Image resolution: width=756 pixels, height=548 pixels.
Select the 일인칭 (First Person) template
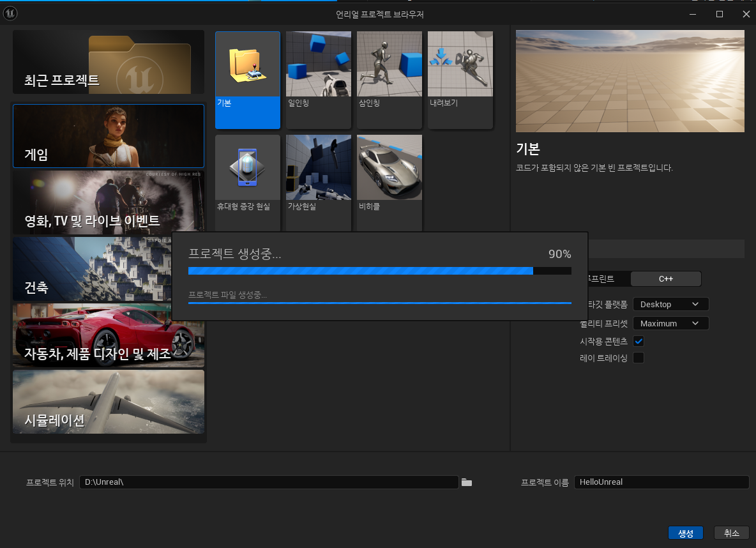(318, 64)
